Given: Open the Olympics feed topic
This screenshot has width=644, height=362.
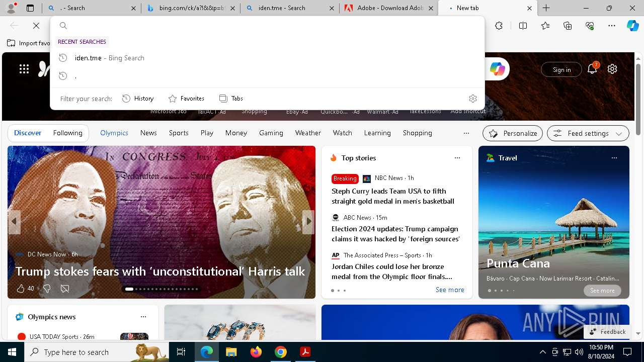Looking at the screenshot, I should [x=114, y=133].
